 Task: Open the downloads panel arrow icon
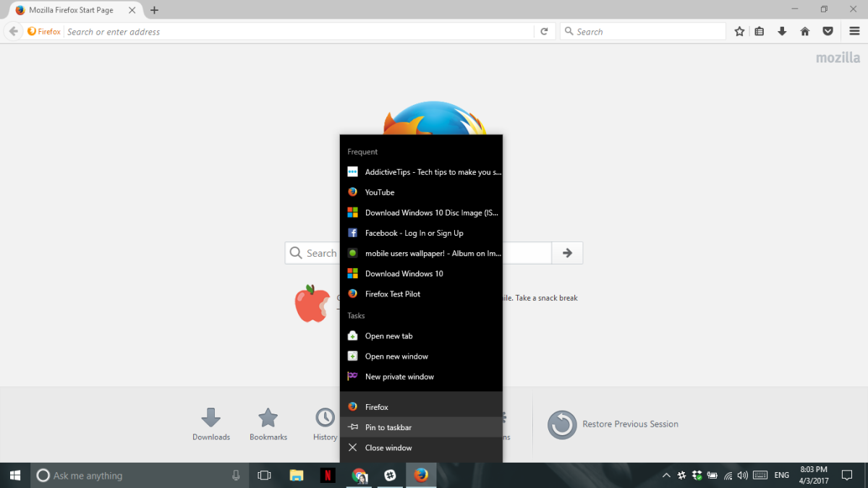click(782, 31)
